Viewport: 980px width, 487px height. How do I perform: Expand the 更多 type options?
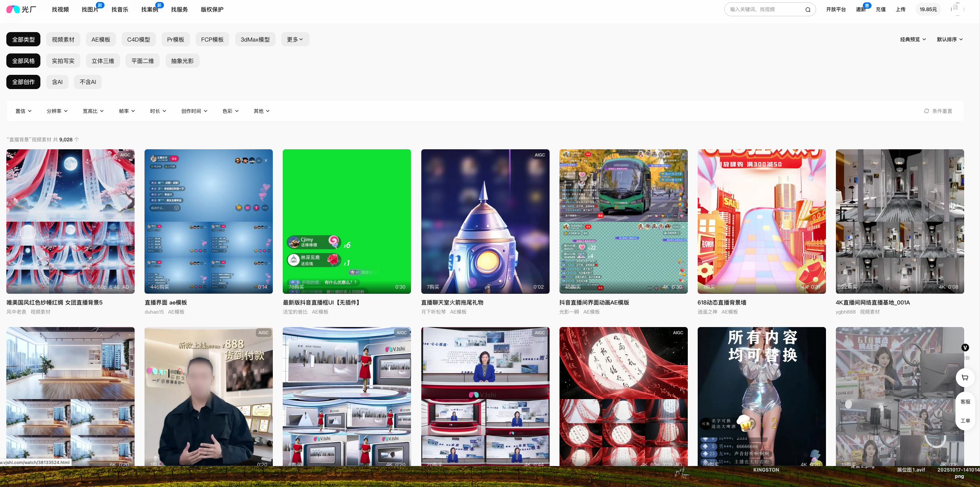coord(295,39)
